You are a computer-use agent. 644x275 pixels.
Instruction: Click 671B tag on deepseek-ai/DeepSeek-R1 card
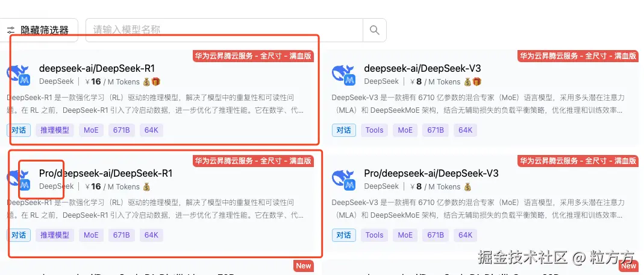122,130
